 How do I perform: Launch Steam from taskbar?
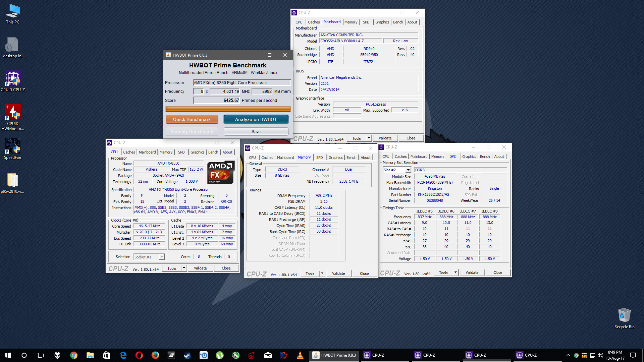[x=187, y=355]
